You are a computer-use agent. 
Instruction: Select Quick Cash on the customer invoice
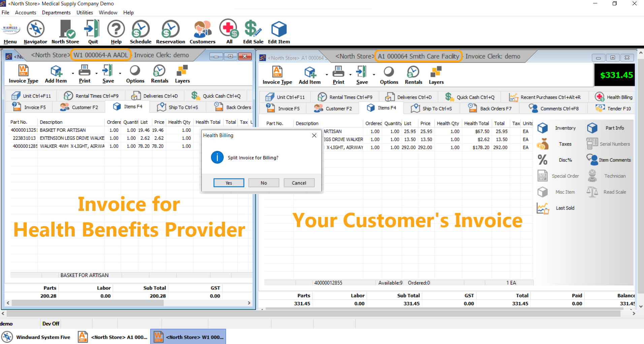coord(471,97)
